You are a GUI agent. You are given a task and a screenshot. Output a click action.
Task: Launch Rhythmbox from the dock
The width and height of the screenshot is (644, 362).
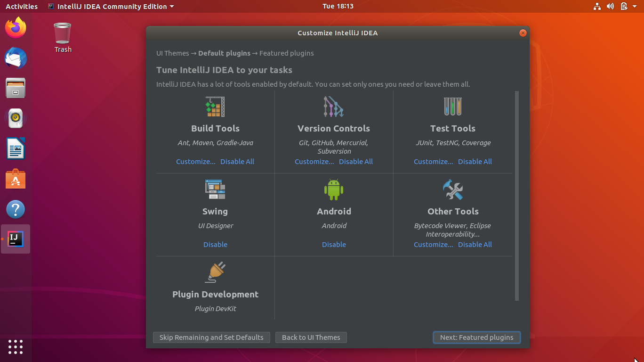pyautogui.click(x=16, y=118)
